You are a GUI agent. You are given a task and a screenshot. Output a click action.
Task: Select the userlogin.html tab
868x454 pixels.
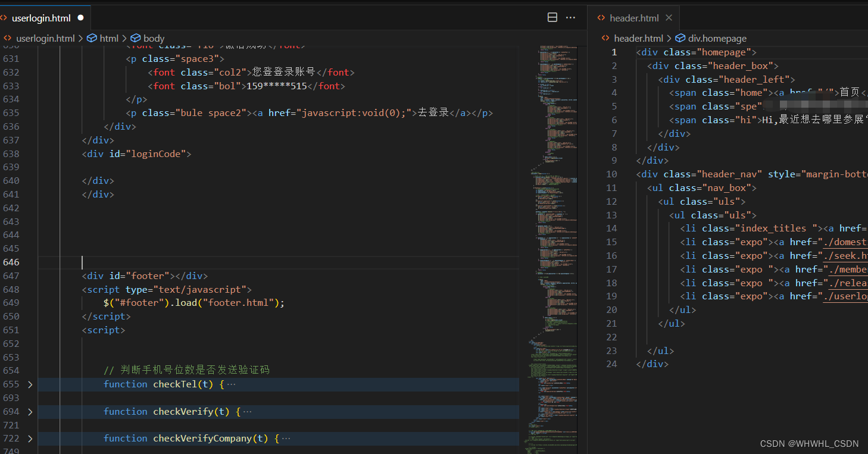tap(42, 18)
